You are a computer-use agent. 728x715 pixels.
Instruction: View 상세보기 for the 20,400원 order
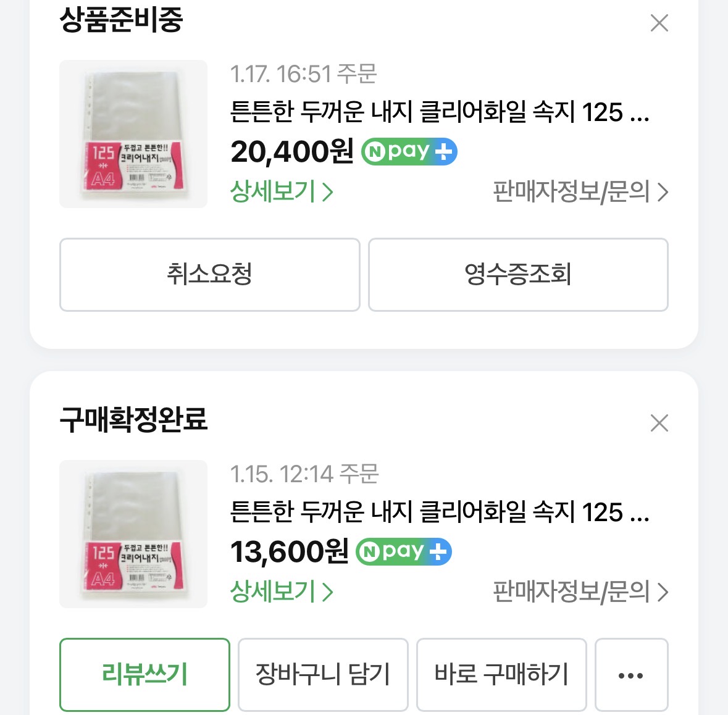coord(282,192)
